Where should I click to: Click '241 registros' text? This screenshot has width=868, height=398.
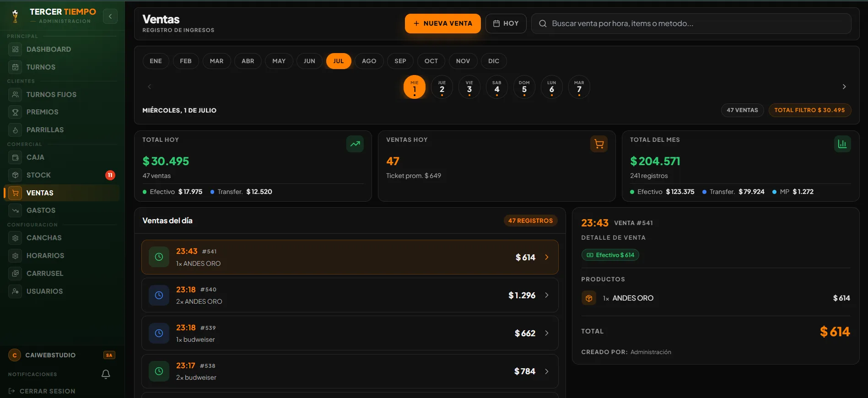[649, 176]
